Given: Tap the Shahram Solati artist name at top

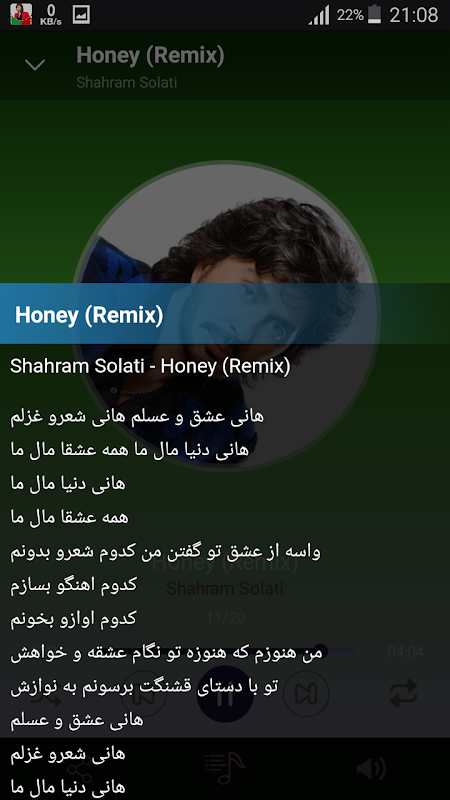Looking at the screenshot, I should (x=127, y=83).
